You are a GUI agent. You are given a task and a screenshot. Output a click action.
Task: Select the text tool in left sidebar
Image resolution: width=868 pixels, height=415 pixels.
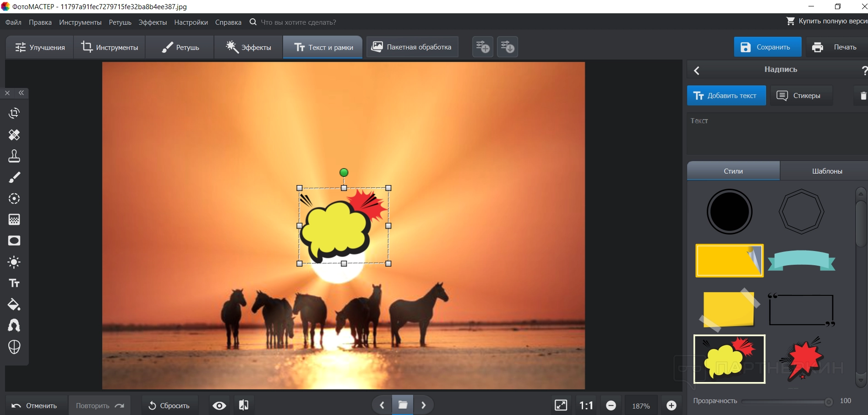click(x=14, y=283)
